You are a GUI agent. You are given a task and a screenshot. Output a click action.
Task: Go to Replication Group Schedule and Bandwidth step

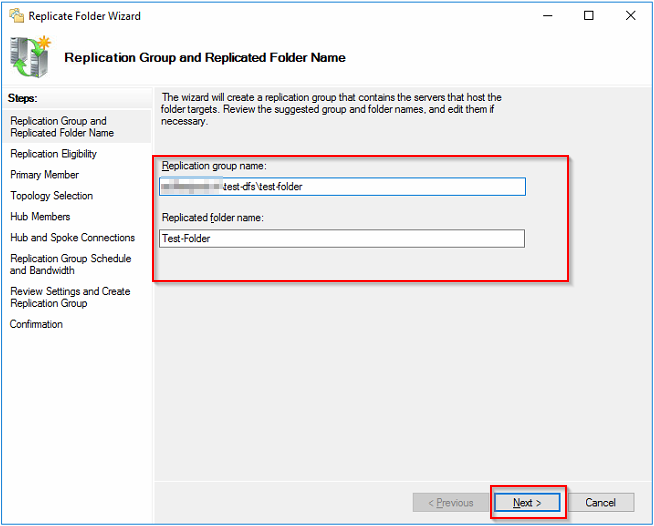[x=70, y=264]
